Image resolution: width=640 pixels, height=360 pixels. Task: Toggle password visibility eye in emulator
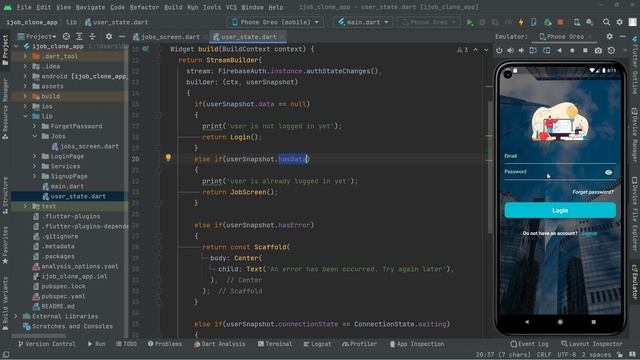pos(608,173)
